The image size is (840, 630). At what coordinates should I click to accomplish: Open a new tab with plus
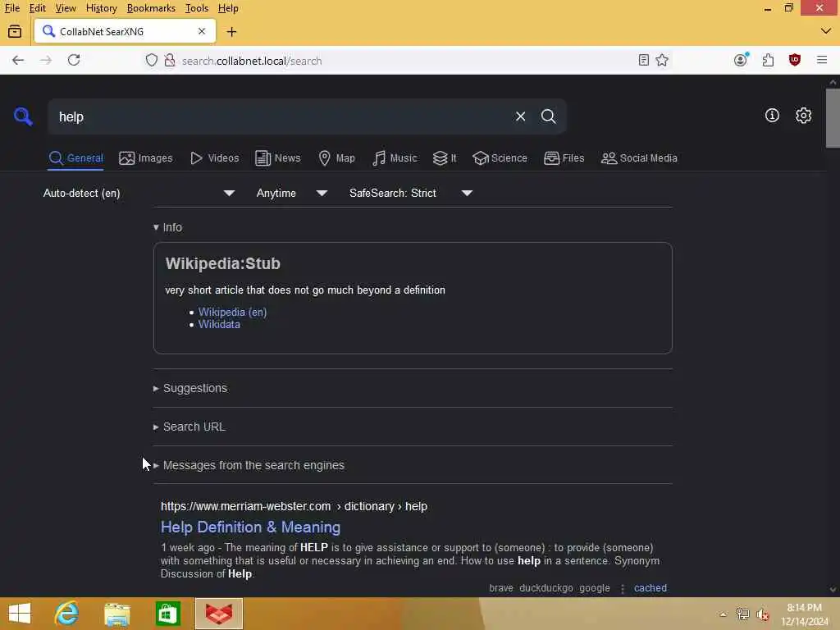coord(231,32)
